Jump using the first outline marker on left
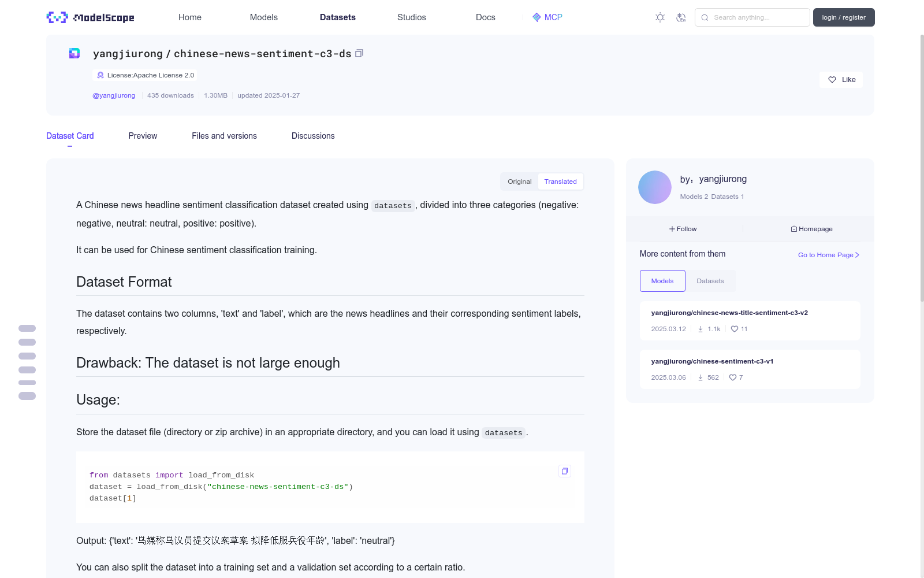This screenshot has width=924, height=578. (x=27, y=328)
